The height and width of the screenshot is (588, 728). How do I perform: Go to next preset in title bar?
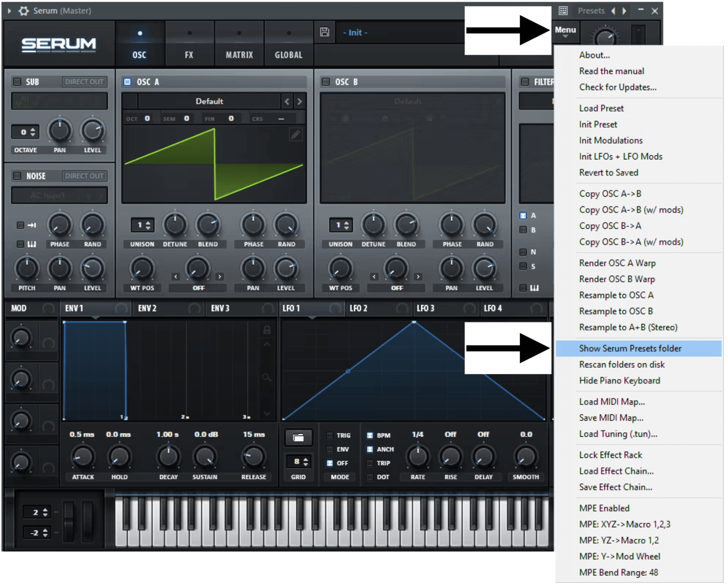point(624,11)
